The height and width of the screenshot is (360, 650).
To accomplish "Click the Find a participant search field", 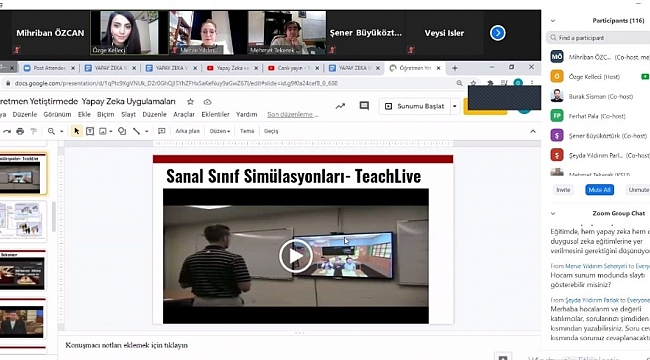I will [598, 38].
